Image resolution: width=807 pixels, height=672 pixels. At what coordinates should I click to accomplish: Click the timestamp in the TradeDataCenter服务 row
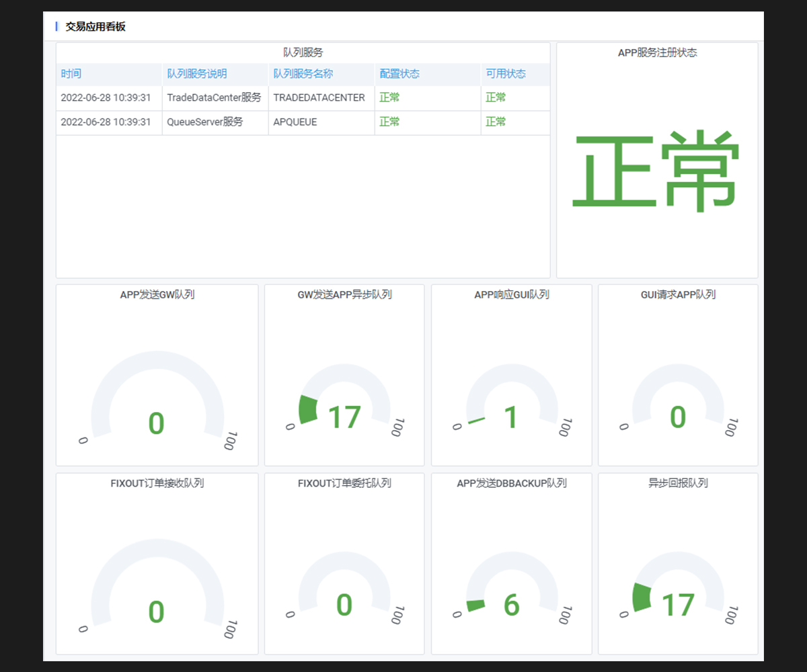[106, 97]
